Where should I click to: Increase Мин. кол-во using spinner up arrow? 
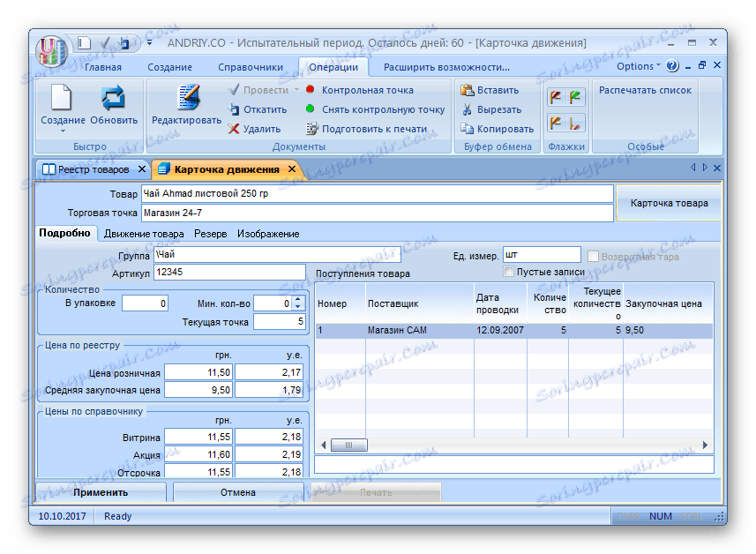pos(297,299)
